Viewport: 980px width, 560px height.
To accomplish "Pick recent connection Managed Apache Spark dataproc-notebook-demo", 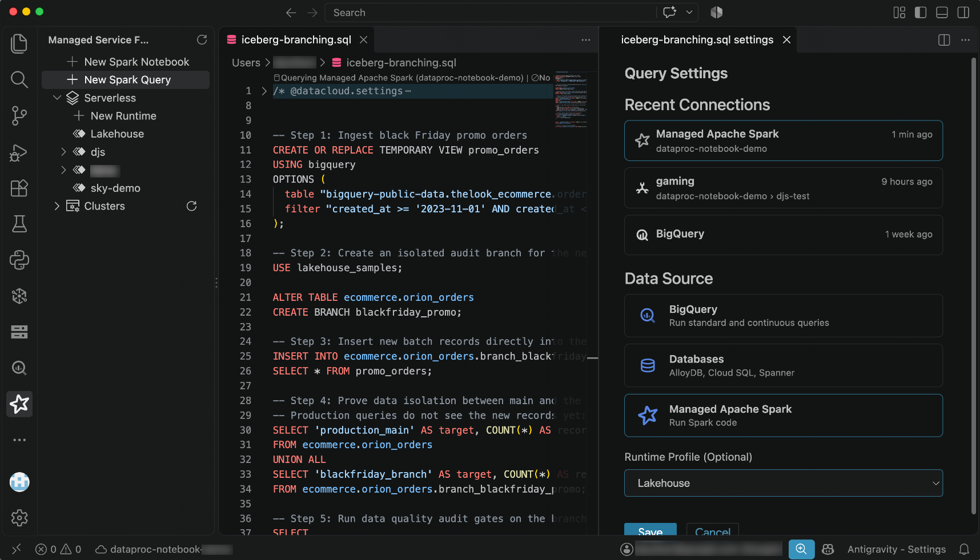I will [783, 140].
